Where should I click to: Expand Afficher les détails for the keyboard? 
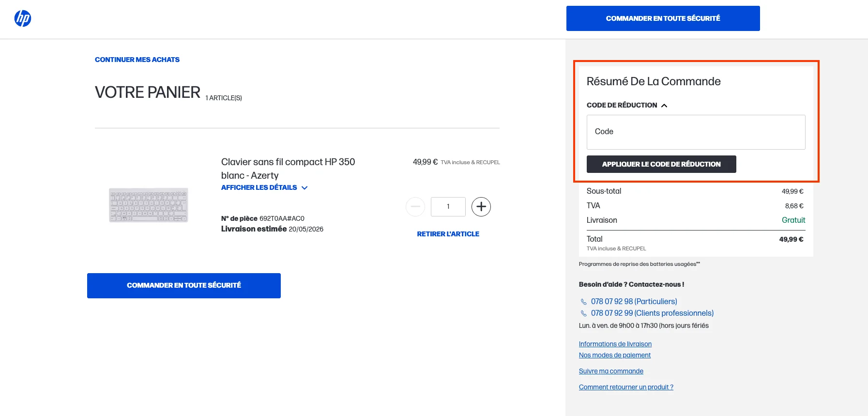point(264,187)
